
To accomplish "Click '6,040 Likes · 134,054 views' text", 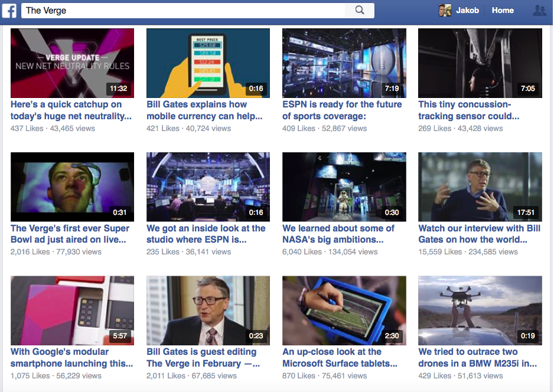I will [330, 252].
